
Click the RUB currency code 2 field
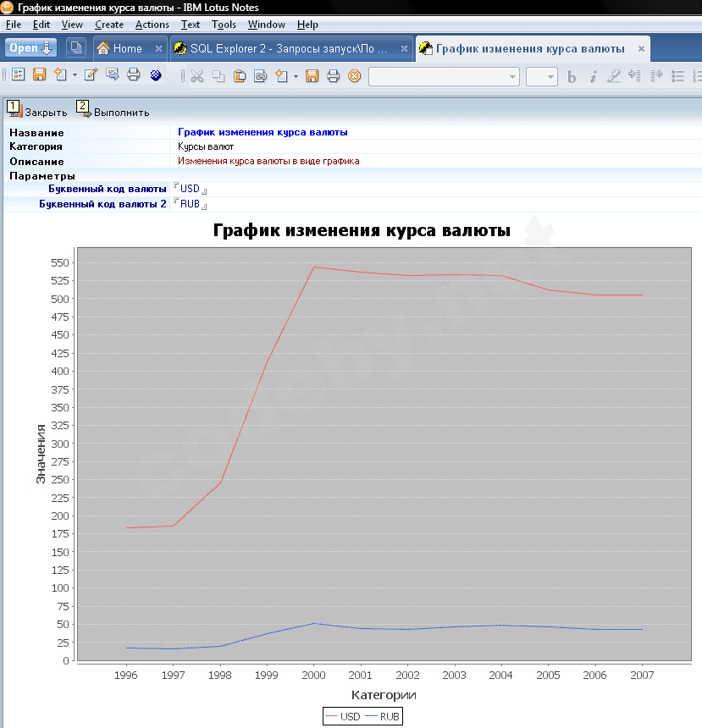pos(190,204)
